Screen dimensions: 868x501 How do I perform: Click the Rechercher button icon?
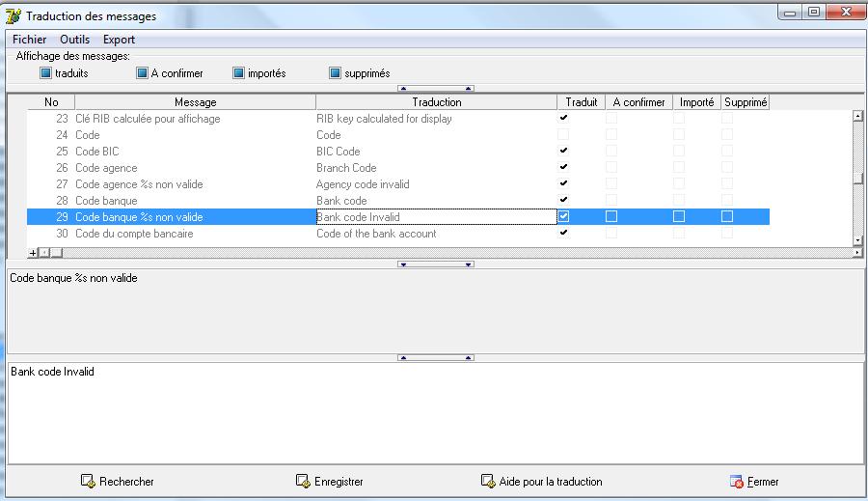[88, 481]
